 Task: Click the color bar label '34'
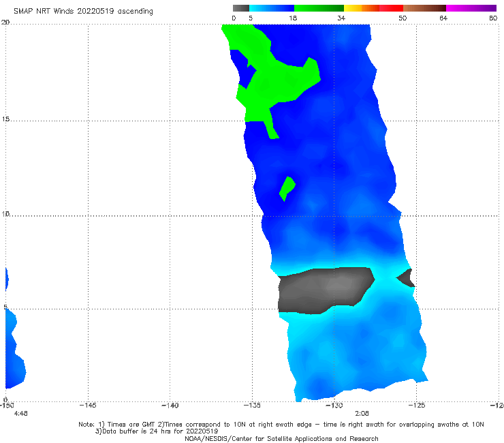(x=341, y=18)
